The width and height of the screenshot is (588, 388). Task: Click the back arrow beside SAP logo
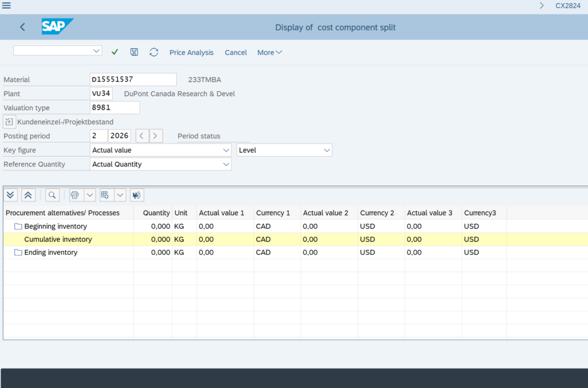(22, 27)
